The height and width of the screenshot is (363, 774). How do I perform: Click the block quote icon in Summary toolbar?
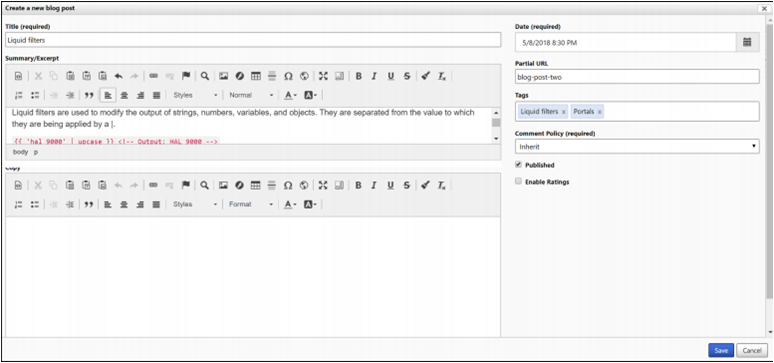pos(89,95)
